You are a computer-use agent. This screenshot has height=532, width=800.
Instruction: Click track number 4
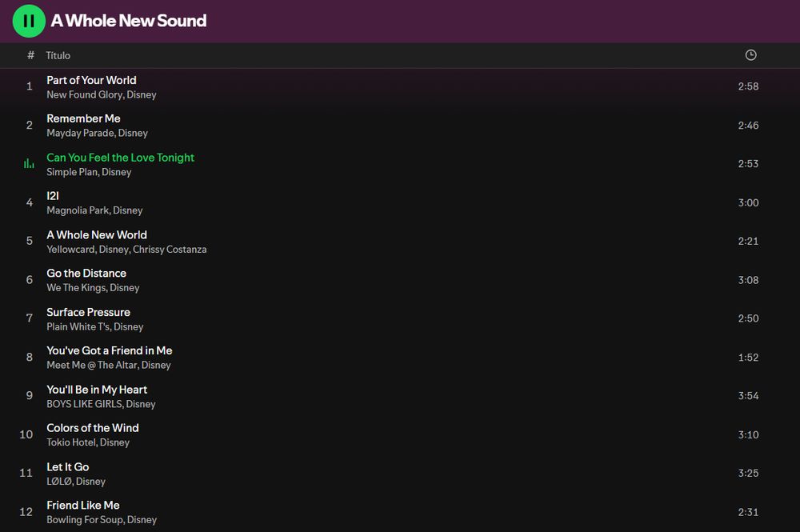29,202
